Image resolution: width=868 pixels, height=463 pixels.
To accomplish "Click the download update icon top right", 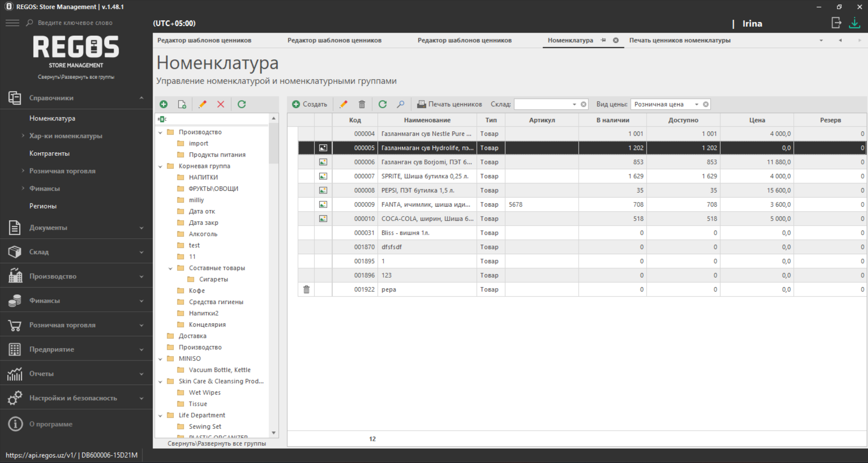I will 854,23.
